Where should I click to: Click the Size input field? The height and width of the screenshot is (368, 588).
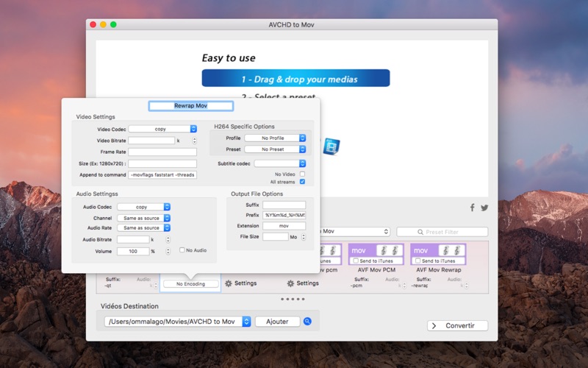click(162, 163)
